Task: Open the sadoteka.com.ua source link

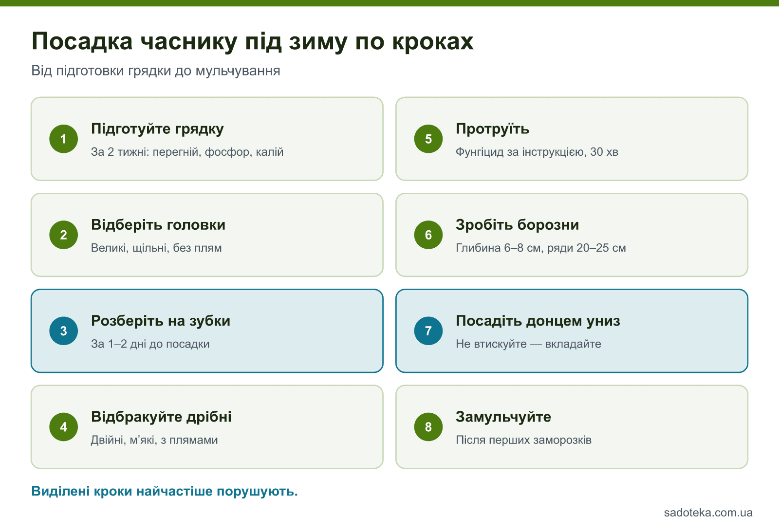Action: coord(708,513)
